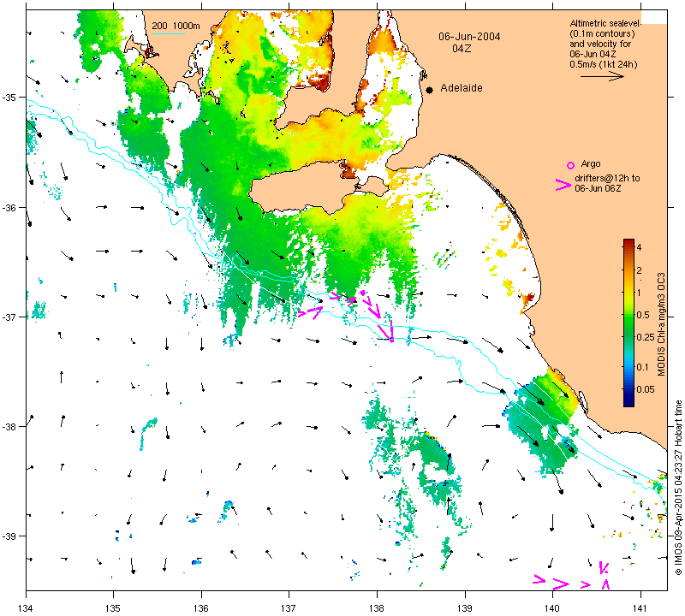
Task: Click the magenta Argo circle legend marker
Action: coord(570,165)
